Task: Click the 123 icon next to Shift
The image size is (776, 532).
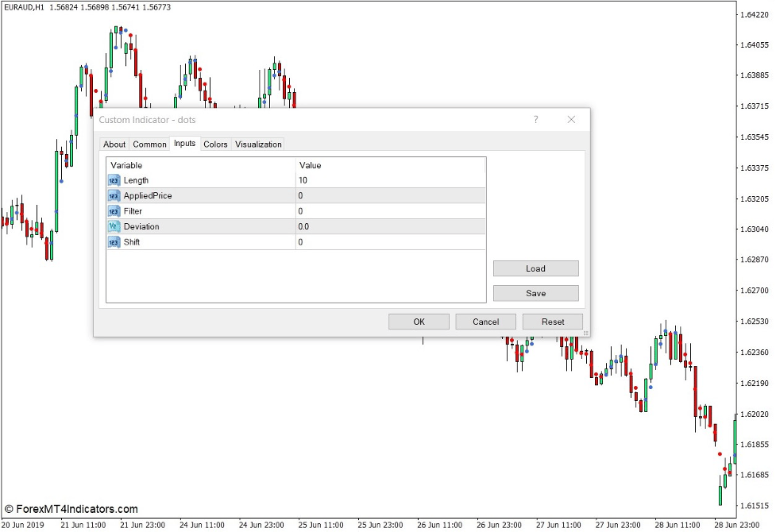Action: tap(113, 242)
